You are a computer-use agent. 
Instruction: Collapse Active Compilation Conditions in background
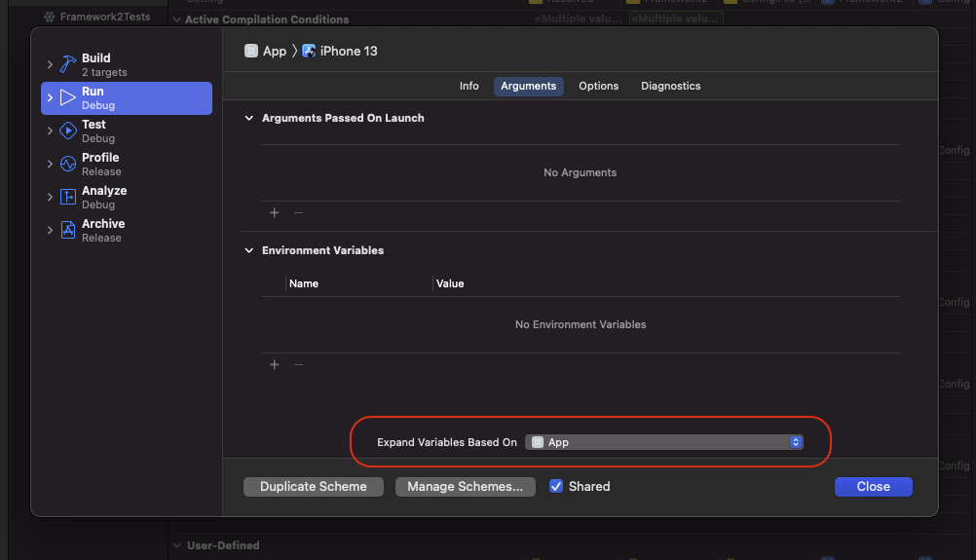point(176,19)
